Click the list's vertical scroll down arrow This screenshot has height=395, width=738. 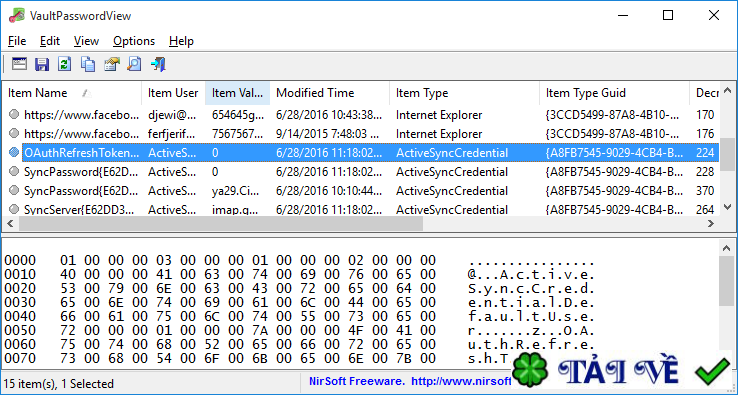(x=728, y=207)
